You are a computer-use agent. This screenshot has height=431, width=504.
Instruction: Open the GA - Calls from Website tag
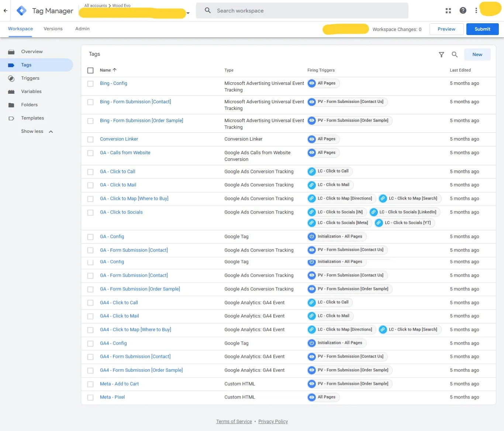click(125, 153)
